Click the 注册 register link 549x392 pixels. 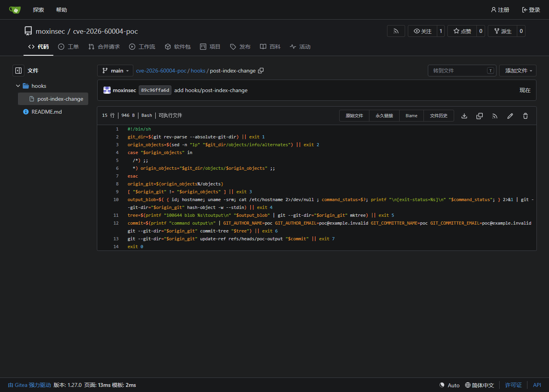[500, 10]
